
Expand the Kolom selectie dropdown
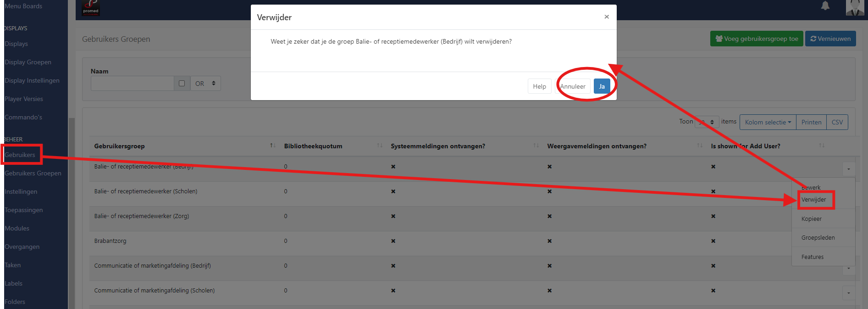click(x=768, y=122)
